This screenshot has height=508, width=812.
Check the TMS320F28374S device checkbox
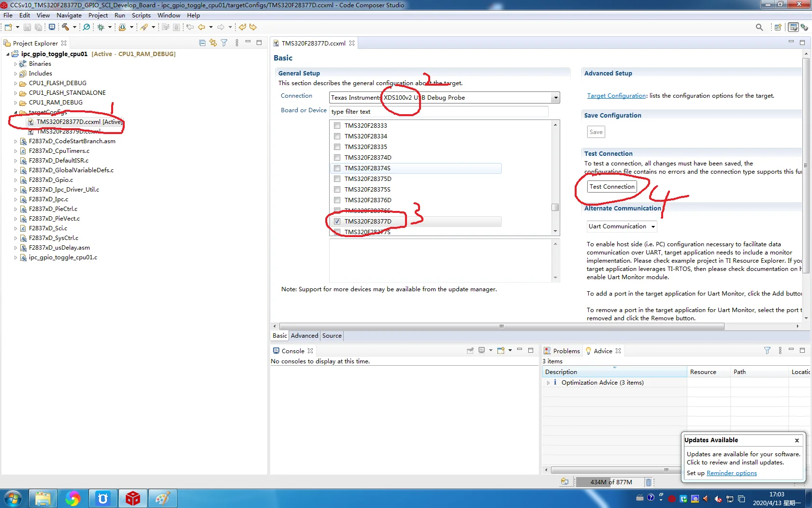[x=337, y=168]
